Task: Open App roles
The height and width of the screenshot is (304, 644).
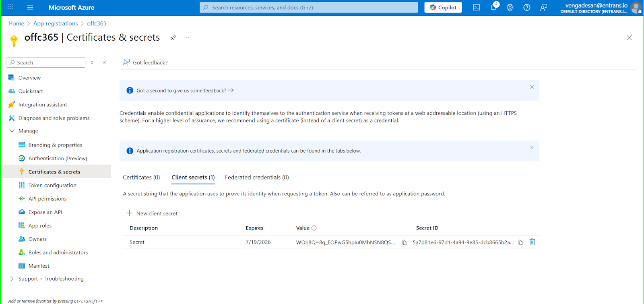Action: point(40,225)
